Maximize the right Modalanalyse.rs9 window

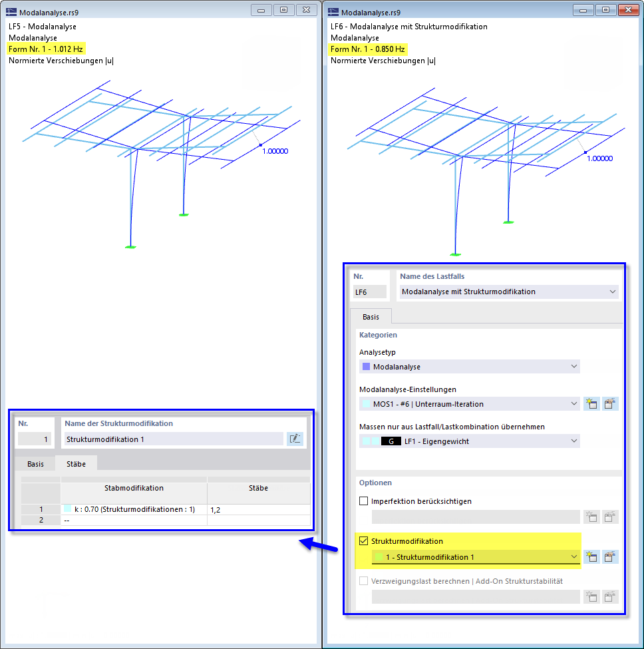click(x=605, y=10)
